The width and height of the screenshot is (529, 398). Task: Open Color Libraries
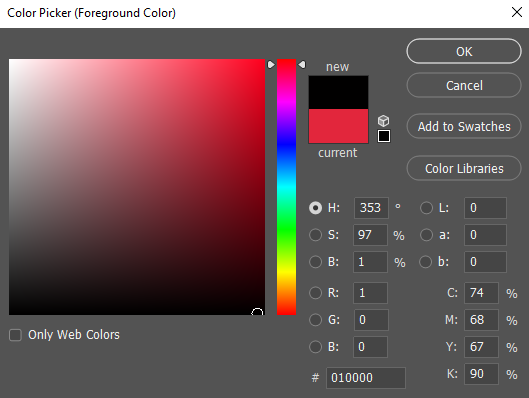[x=464, y=168]
